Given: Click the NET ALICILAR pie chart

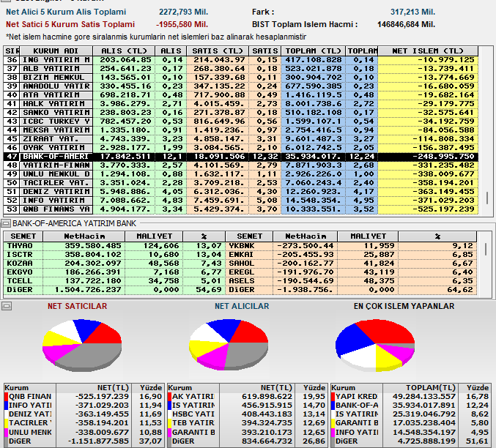Looking at the screenshot, I should [x=229, y=345].
